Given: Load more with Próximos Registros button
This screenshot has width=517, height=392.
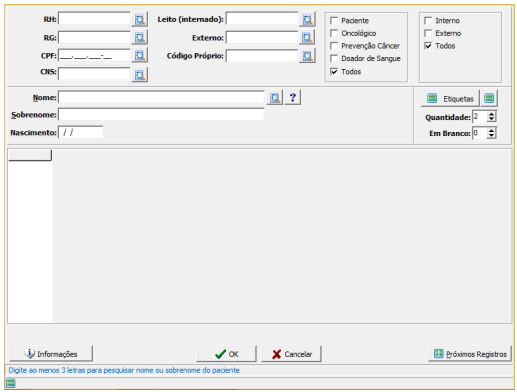Looking at the screenshot, I should 470,354.
